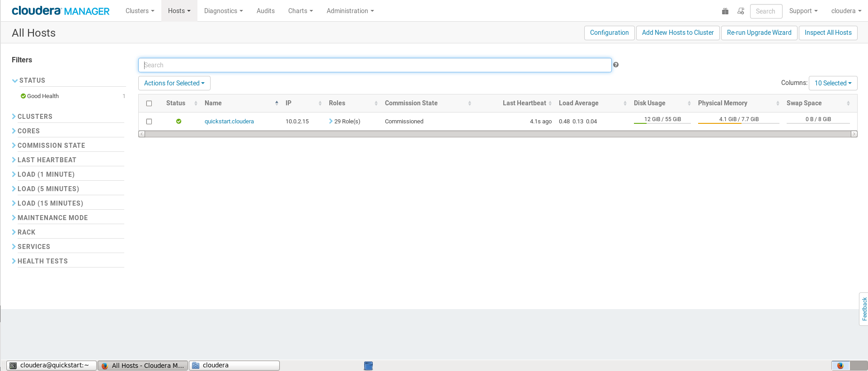Sort by Physical Memory column arrows
868x371 pixels.
(x=778, y=103)
